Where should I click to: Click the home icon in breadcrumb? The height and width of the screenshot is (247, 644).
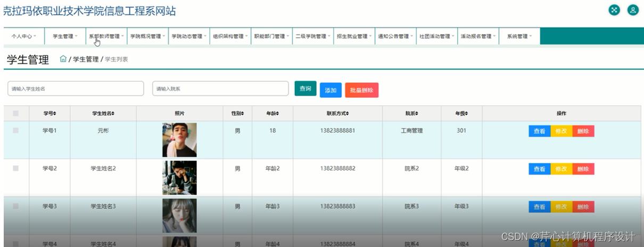click(63, 59)
